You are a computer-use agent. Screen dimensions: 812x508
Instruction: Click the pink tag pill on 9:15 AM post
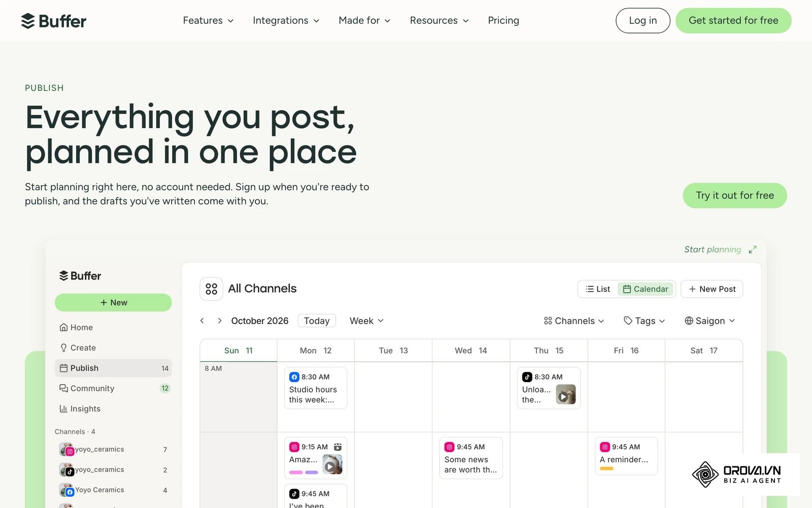point(296,472)
